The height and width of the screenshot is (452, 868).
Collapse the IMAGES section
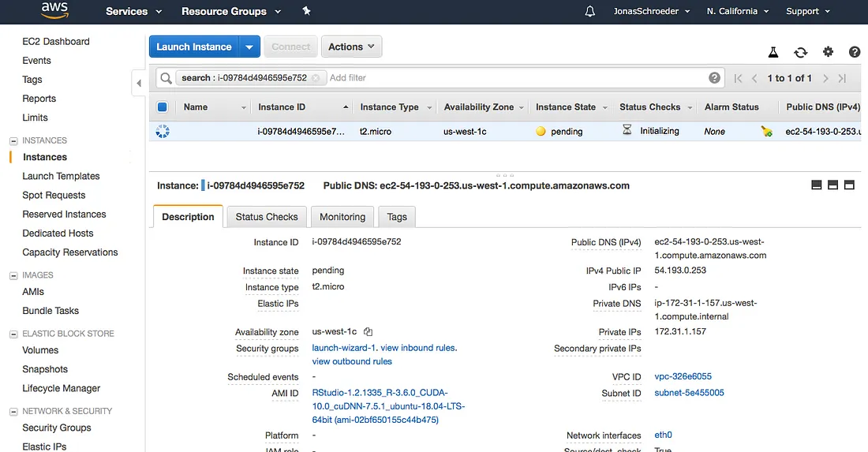[13, 275]
